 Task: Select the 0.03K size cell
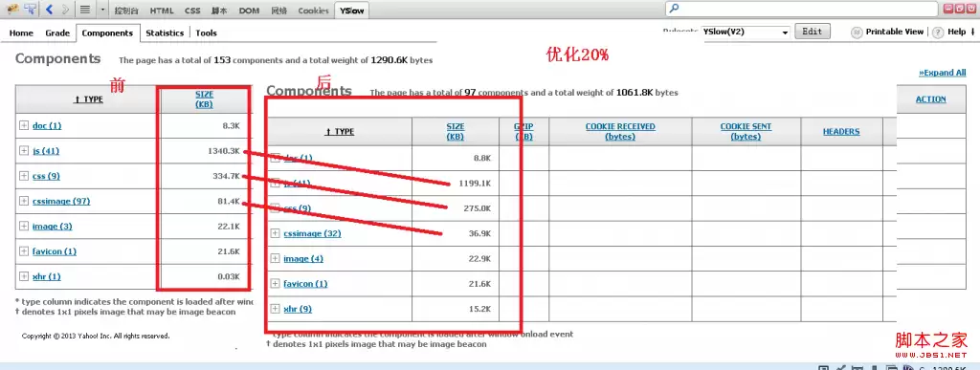[x=228, y=276]
